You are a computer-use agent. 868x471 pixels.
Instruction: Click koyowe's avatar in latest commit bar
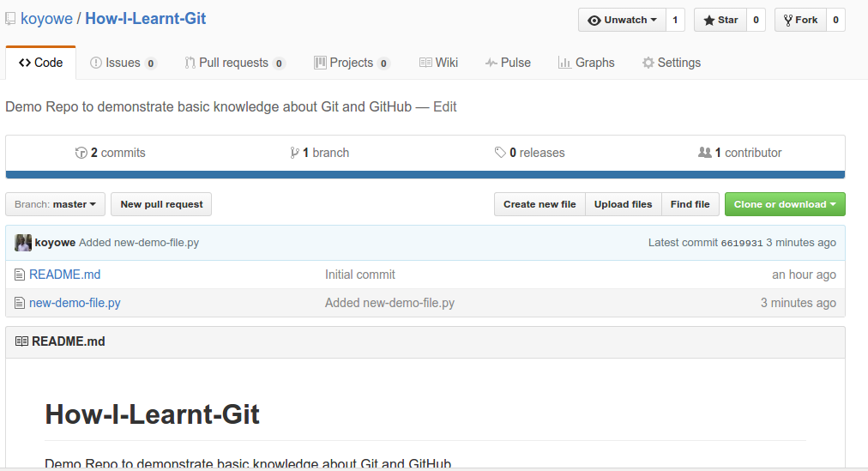[23, 243]
